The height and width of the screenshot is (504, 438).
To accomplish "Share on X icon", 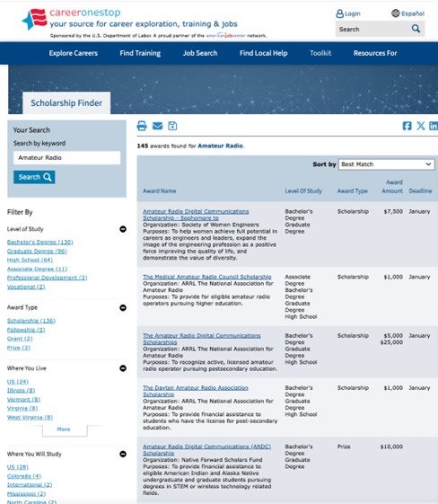I will point(421,126).
